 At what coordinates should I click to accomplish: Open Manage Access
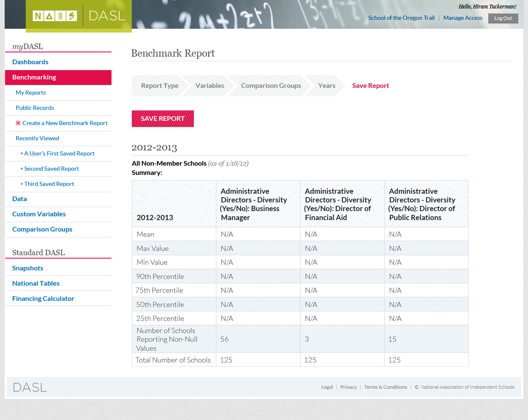point(463,18)
